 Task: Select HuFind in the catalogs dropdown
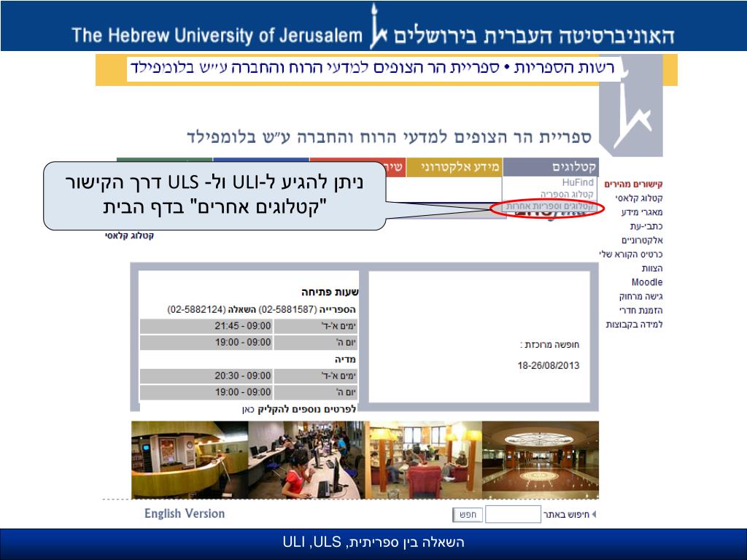tap(578, 182)
